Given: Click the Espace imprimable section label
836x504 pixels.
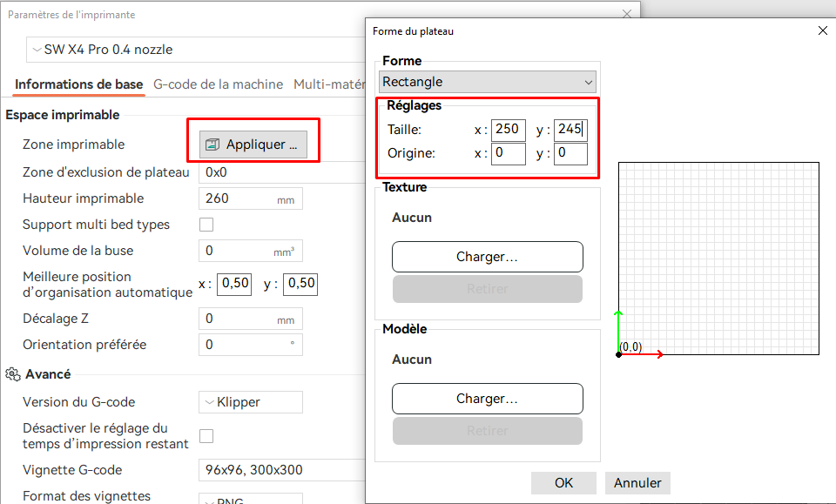Looking at the screenshot, I should [x=63, y=115].
